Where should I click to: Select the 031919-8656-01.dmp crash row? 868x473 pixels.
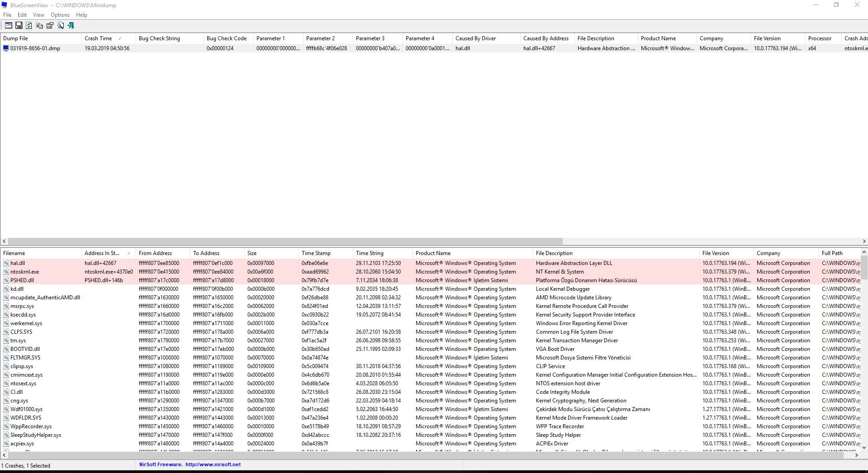[434, 48]
